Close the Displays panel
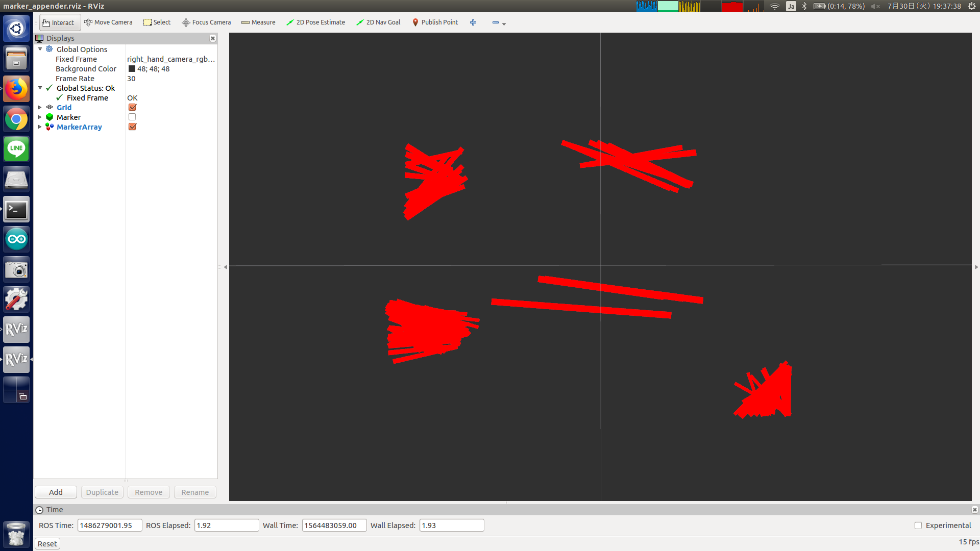 pyautogui.click(x=213, y=38)
